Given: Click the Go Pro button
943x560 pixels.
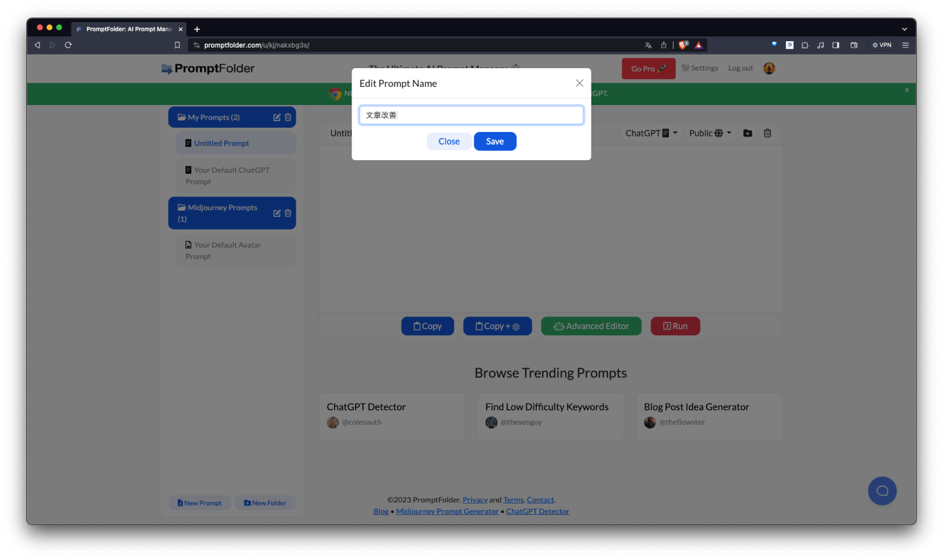Looking at the screenshot, I should [x=649, y=69].
